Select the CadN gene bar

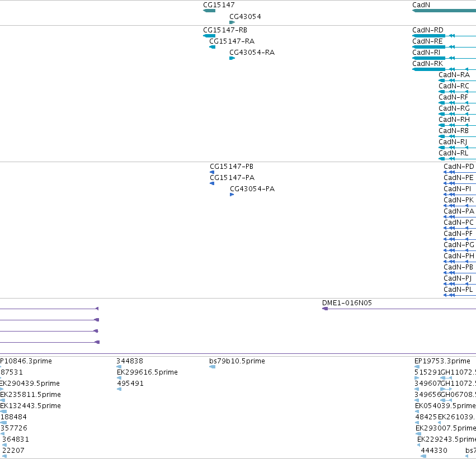pyautogui.click(x=444, y=11)
